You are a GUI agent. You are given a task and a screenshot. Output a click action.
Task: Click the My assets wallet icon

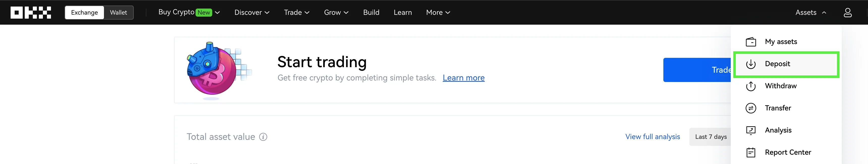pos(751,42)
